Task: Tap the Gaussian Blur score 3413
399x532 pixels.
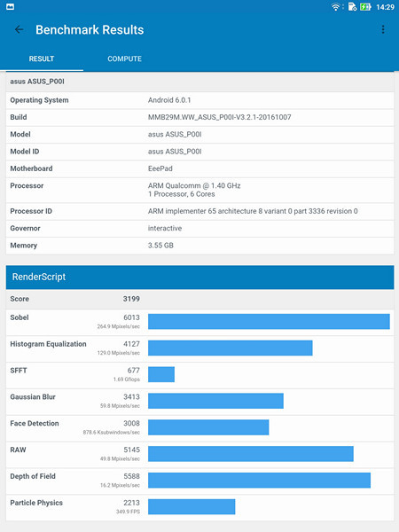Action: coord(131,397)
